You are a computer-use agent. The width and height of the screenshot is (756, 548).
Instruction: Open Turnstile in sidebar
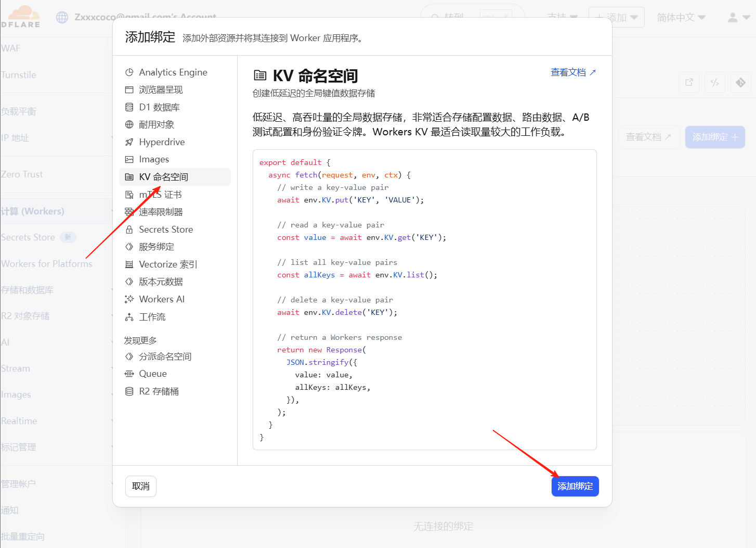18,75
